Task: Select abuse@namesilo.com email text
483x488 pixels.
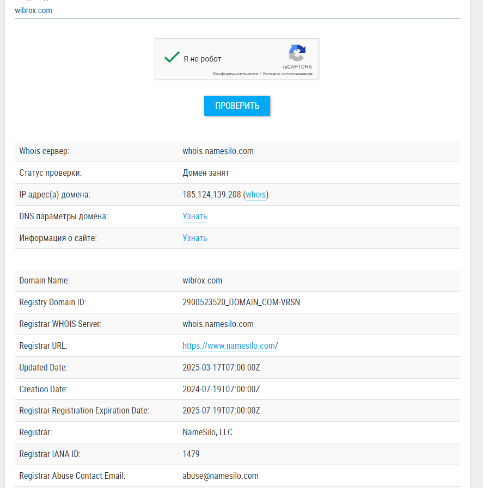Action: point(220,476)
